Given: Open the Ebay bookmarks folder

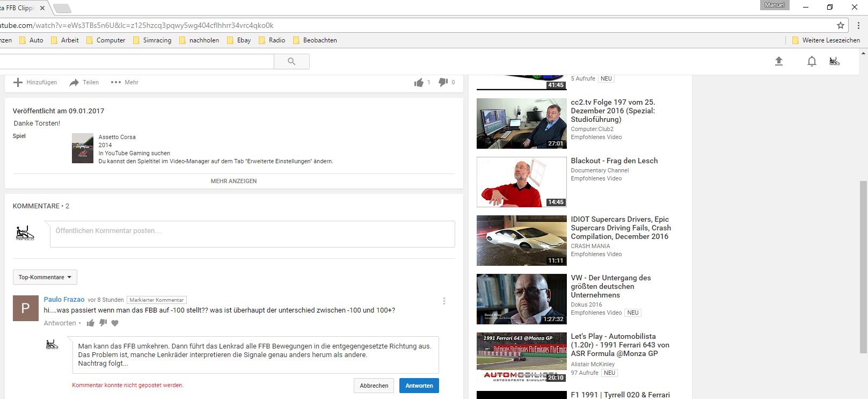Looking at the screenshot, I should 239,40.
